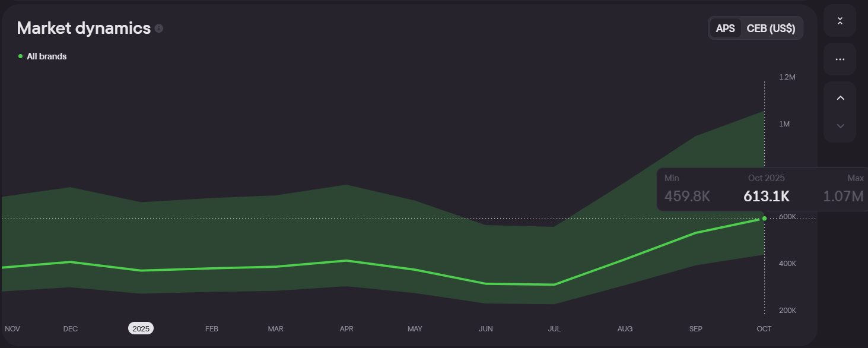Select the NOV label on the timeline
The image size is (868, 348).
click(12, 328)
